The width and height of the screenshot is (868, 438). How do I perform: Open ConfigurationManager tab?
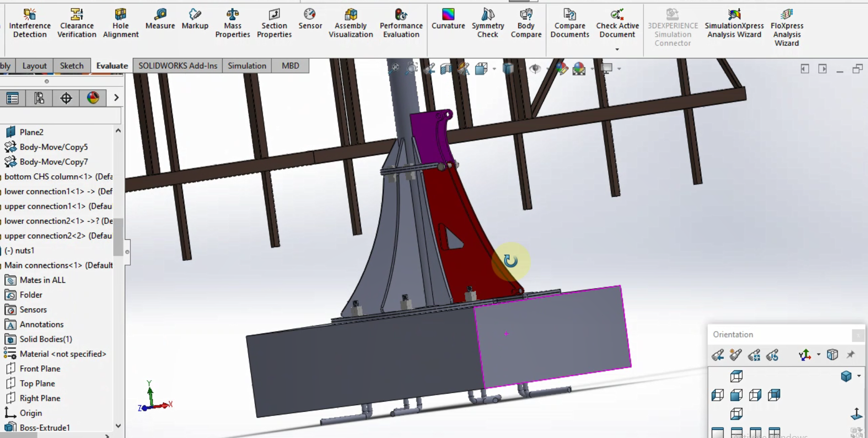tap(39, 98)
